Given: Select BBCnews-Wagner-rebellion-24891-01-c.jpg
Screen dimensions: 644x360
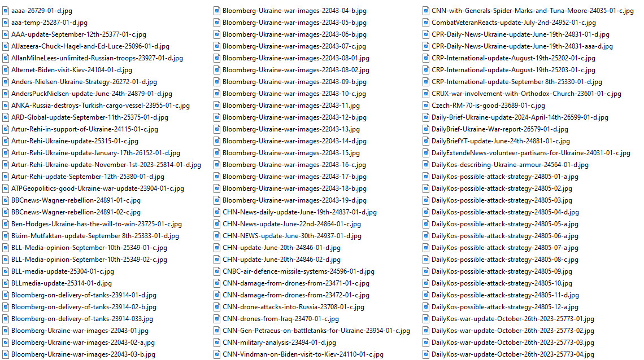Looking at the screenshot, I should tap(76, 200).
